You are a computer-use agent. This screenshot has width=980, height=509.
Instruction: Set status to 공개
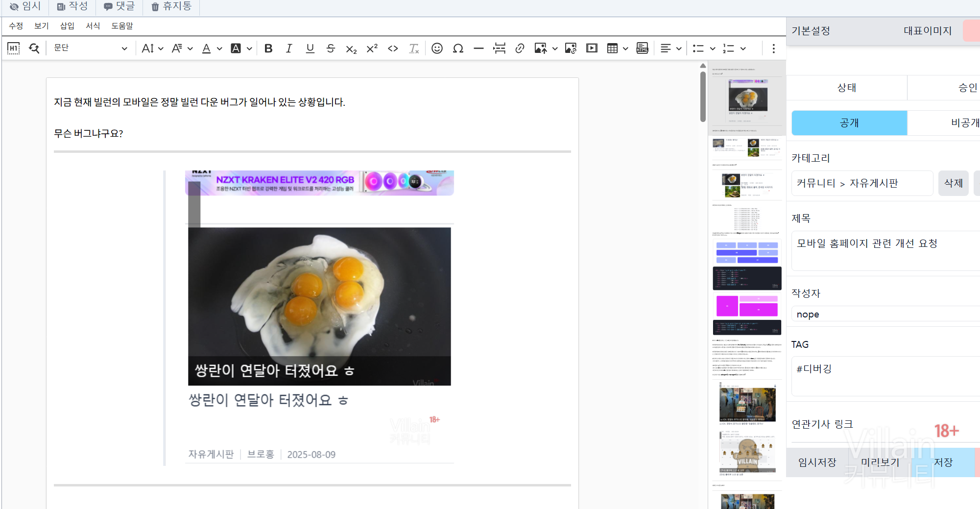[849, 123]
